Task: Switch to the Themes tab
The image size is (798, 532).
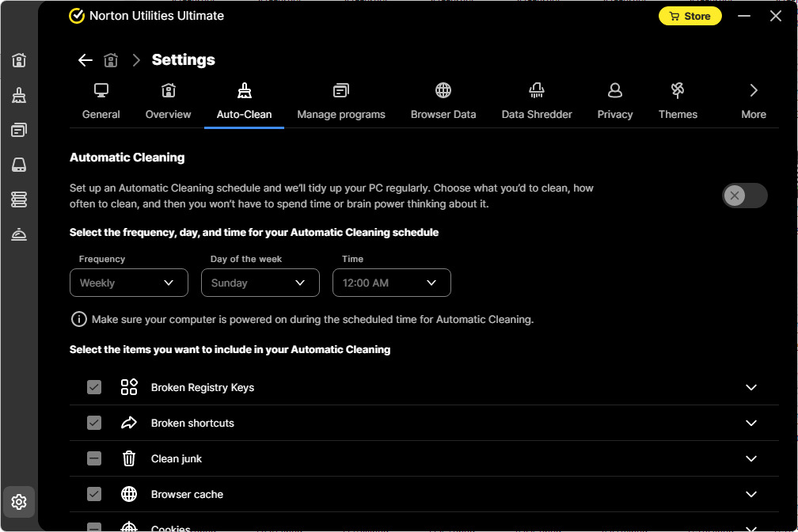Action: click(x=678, y=99)
